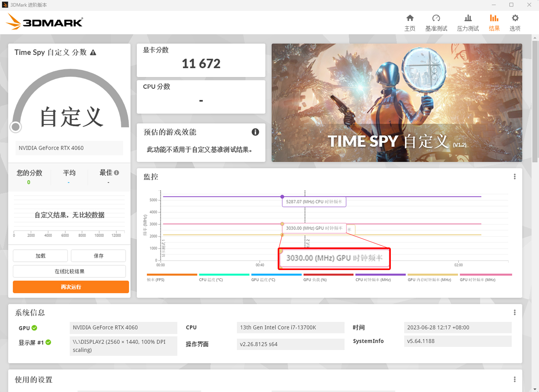
Task: Select the 结果 results tab
Action: (x=494, y=23)
